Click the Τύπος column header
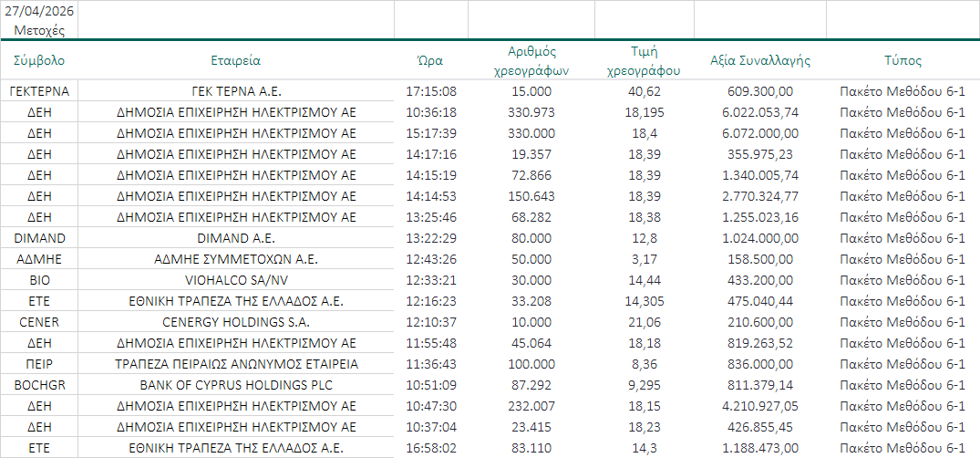The height and width of the screenshot is (458, 980). [x=903, y=61]
